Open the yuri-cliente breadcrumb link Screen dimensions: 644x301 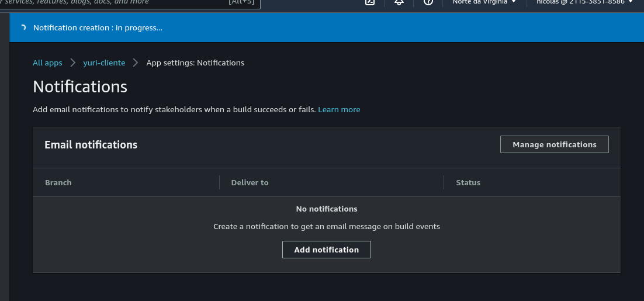click(x=104, y=63)
